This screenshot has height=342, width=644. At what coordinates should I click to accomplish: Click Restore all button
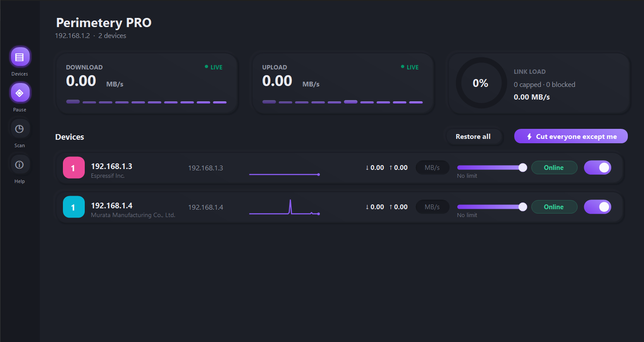473,136
